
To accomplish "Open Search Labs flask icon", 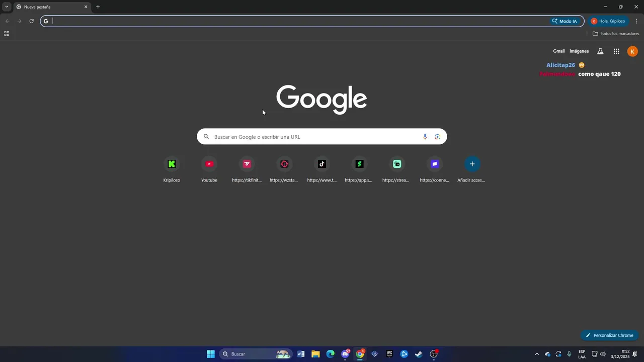I will tap(600, 51).
